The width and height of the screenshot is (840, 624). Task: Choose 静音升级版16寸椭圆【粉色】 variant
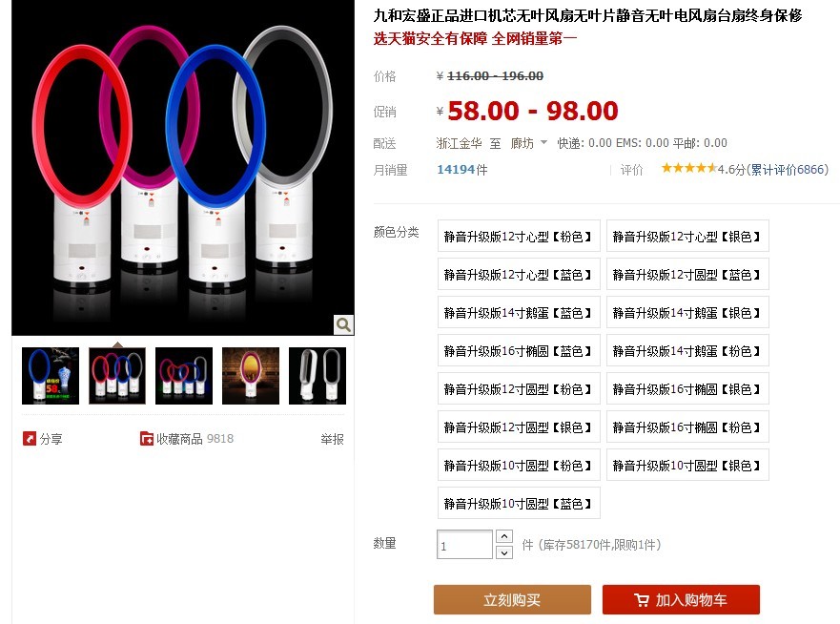click(x=687, y=426)
